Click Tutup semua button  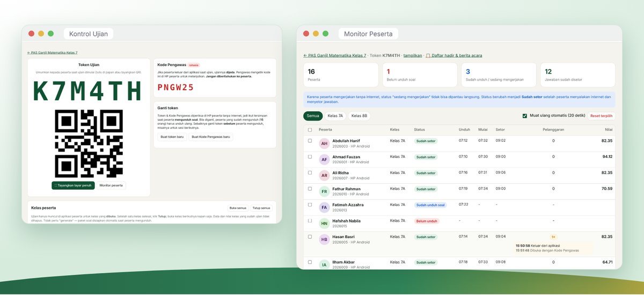tap(261, 208)
